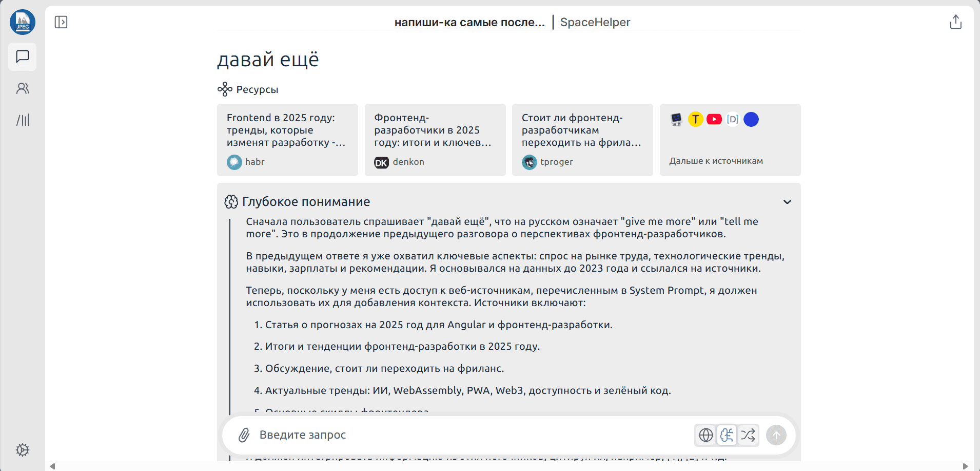Image resolution: width=980 pixels, height=471 pixels.
Task: Open settings gear in sidebar
Action: tap(23, 450)
